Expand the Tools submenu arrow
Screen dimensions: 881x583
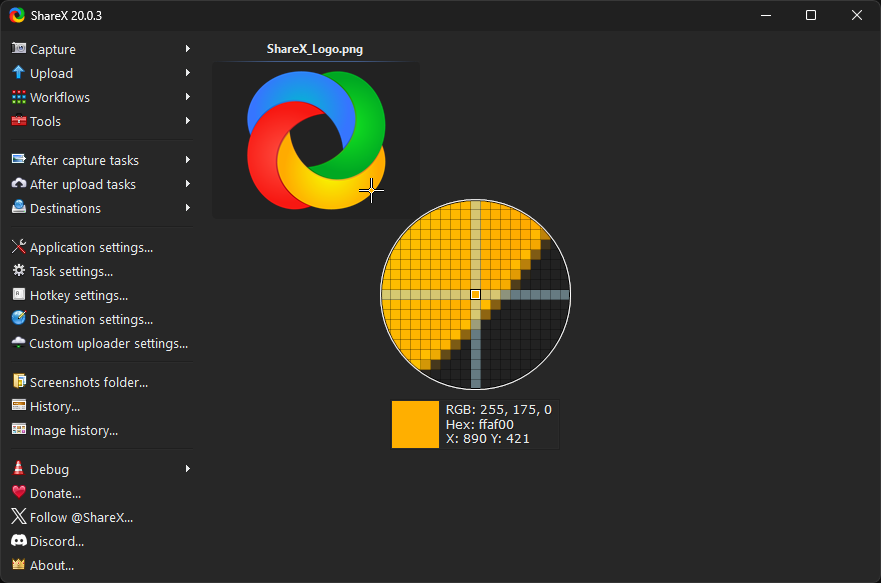tap(188, 121)
